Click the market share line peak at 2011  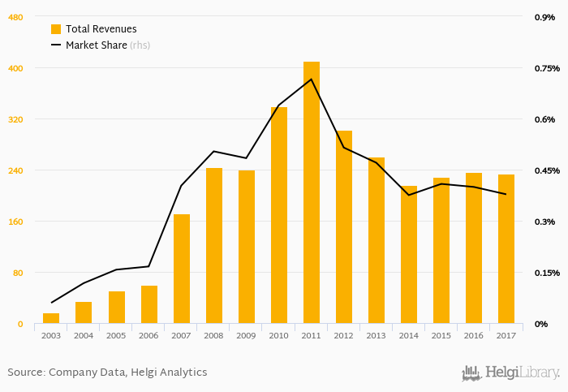coord(312,79)
